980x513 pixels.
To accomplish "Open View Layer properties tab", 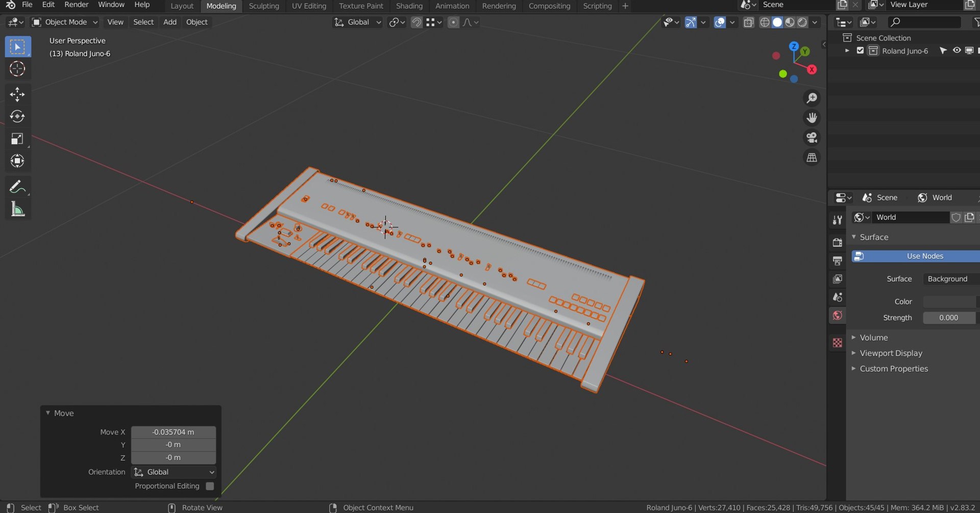I will [837, 279].
